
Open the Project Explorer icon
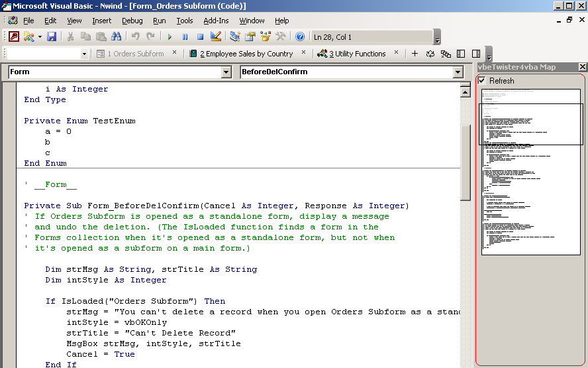point(235,36)
